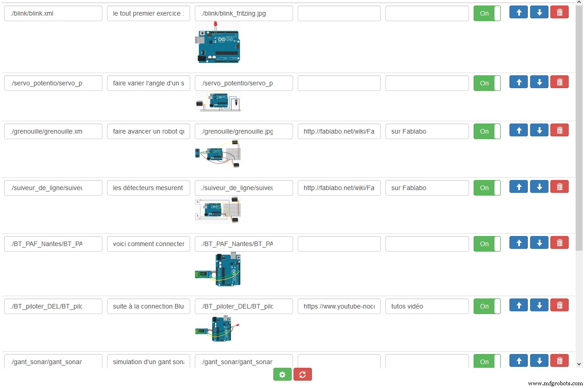588x388 pixels.
Task: Click the 'sur Fablabo' text field
Action: [427, 131]
